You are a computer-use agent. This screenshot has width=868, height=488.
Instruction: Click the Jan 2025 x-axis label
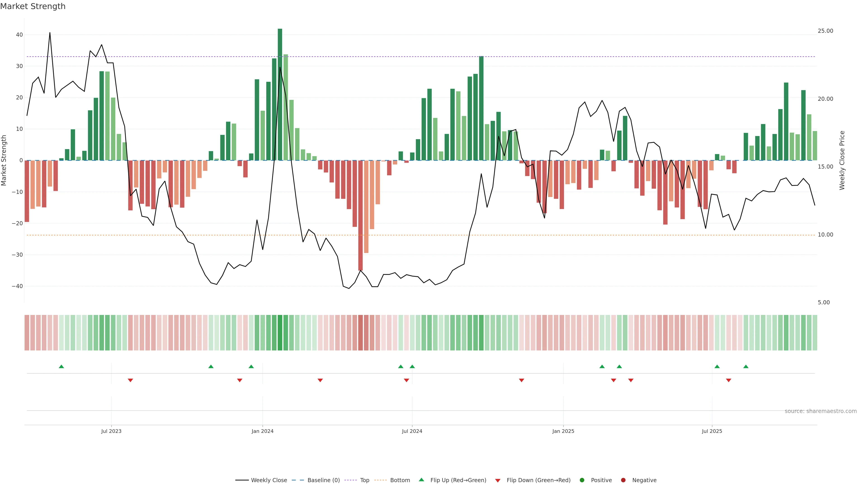tap(563, 431)
